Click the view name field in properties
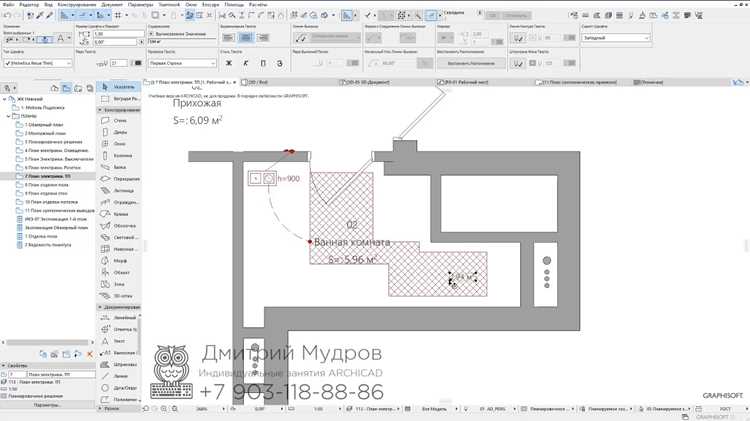Screen dimensions: 750x421 pyautogui.click(x=61, y=375)
